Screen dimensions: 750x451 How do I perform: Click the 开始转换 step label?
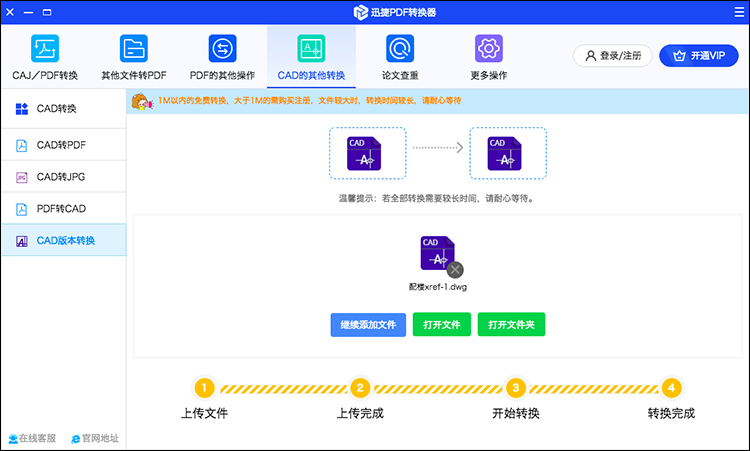tap(516, 413)
